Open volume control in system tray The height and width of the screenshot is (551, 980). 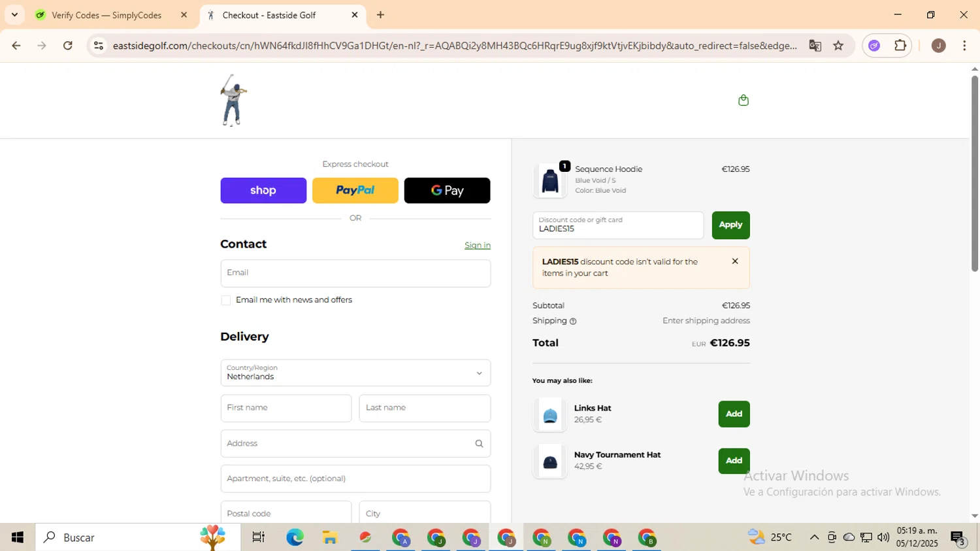click(x=883, y=537)
